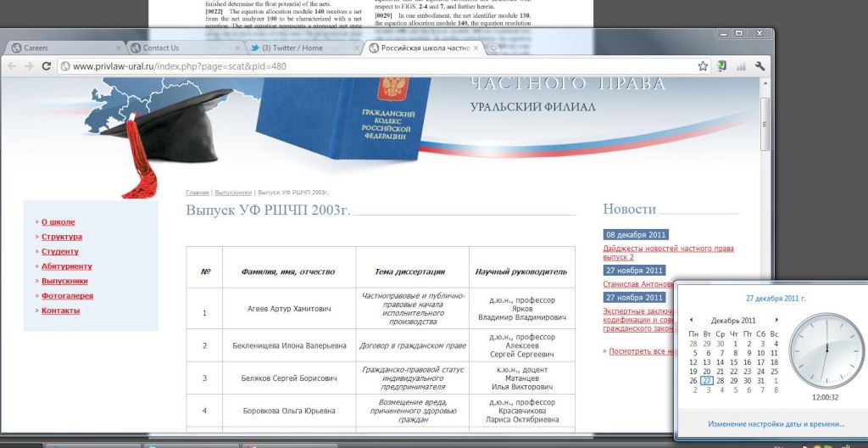Open the Абитуриенту menu link
The width and height of the screenshot is (868, 448).
pyautogui.click(x=67, y=266)
